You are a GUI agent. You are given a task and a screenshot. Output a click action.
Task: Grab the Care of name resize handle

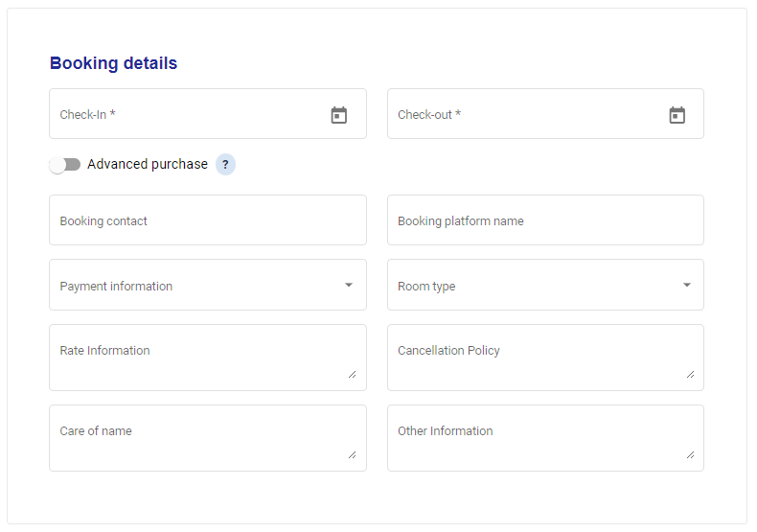[x=353, y=454]
